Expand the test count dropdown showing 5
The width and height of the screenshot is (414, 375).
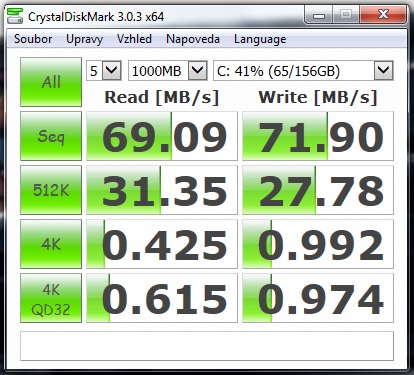pyautogui.click(x=111, y=70)
